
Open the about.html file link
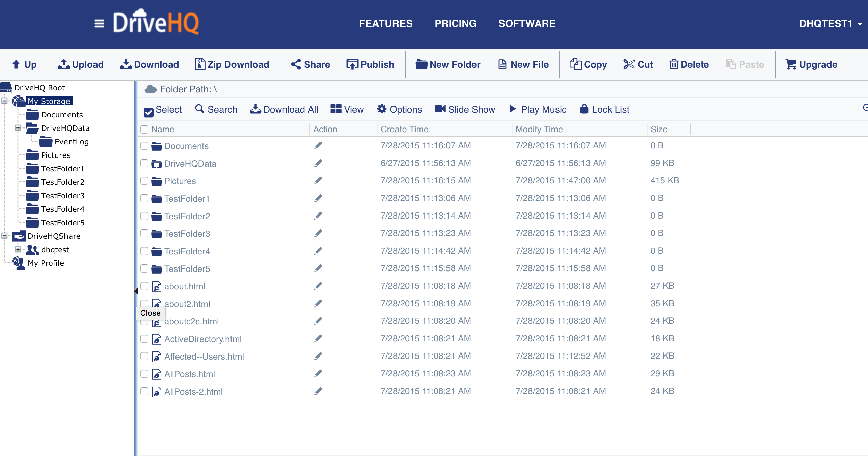(185, 286)
